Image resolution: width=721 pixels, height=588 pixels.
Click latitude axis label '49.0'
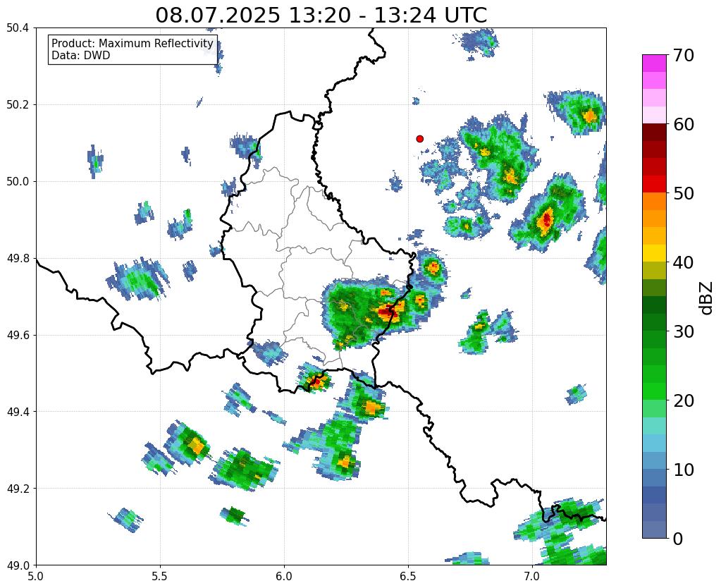(x=18, y=565)
